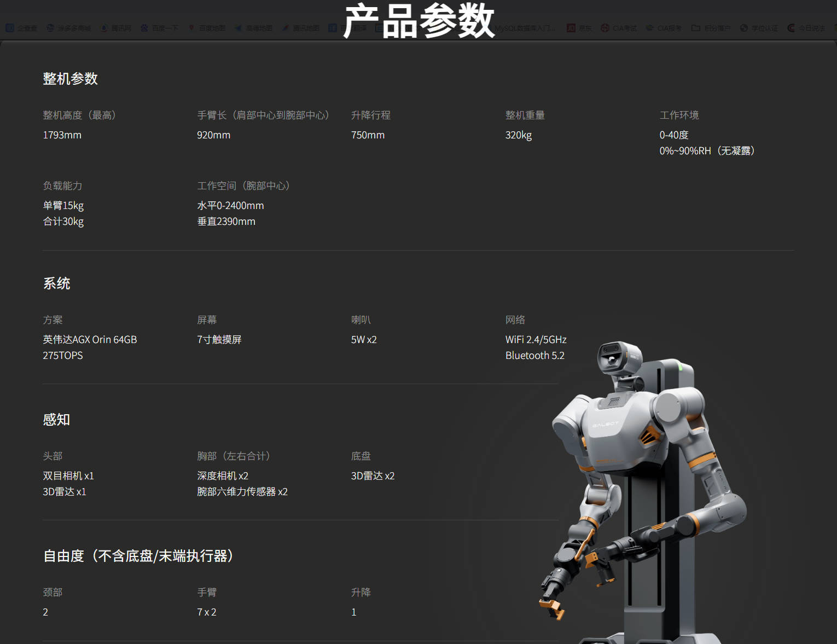Open the 今日说法 bookmark

coord(806,28)
